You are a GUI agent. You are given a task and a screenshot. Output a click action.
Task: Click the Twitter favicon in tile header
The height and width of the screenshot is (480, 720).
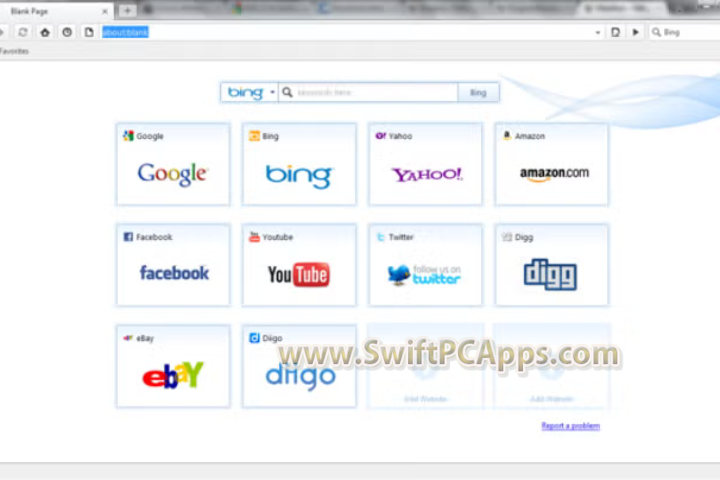point(381,237)
